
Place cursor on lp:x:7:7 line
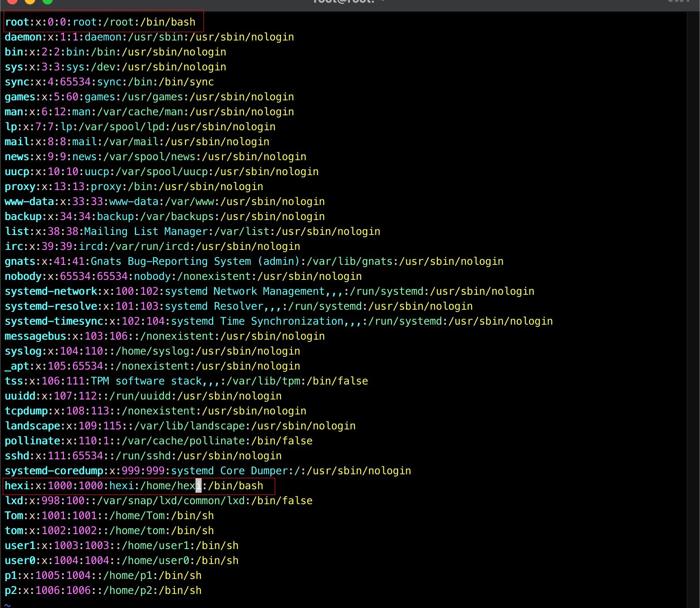140,127
